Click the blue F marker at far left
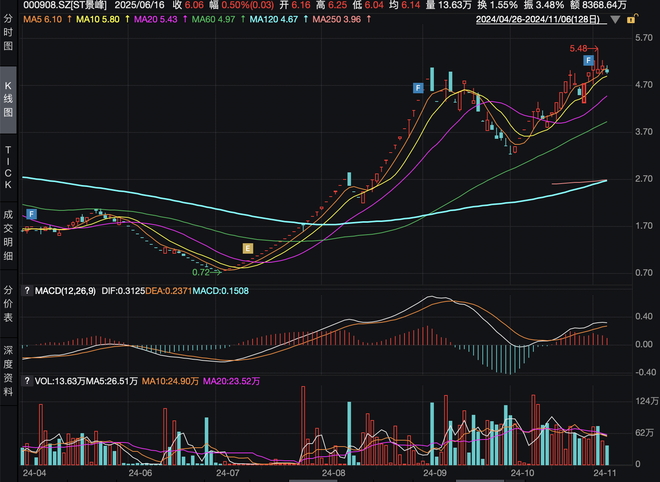Image resolution: width=660 pixels, height=482 pixels. pyautogui.click(x=31, y=214)
